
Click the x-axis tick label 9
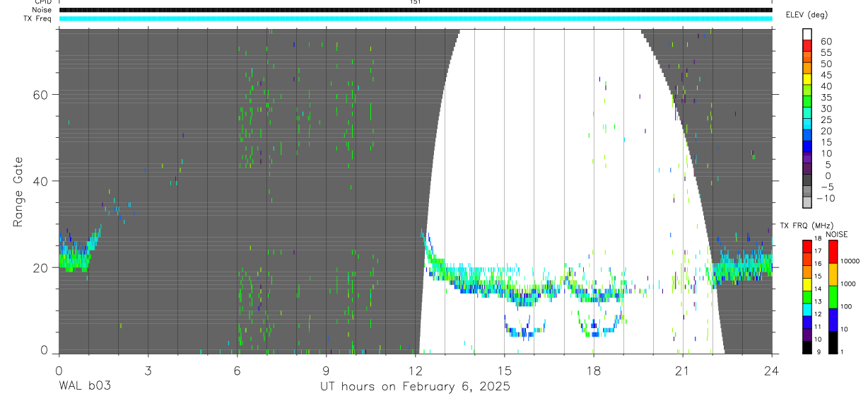tap(327, 370)
